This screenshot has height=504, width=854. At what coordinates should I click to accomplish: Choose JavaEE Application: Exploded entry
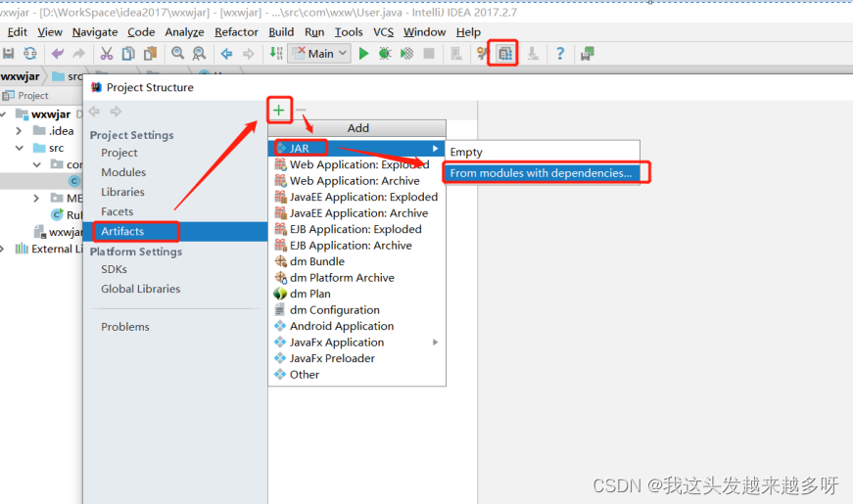356,197
